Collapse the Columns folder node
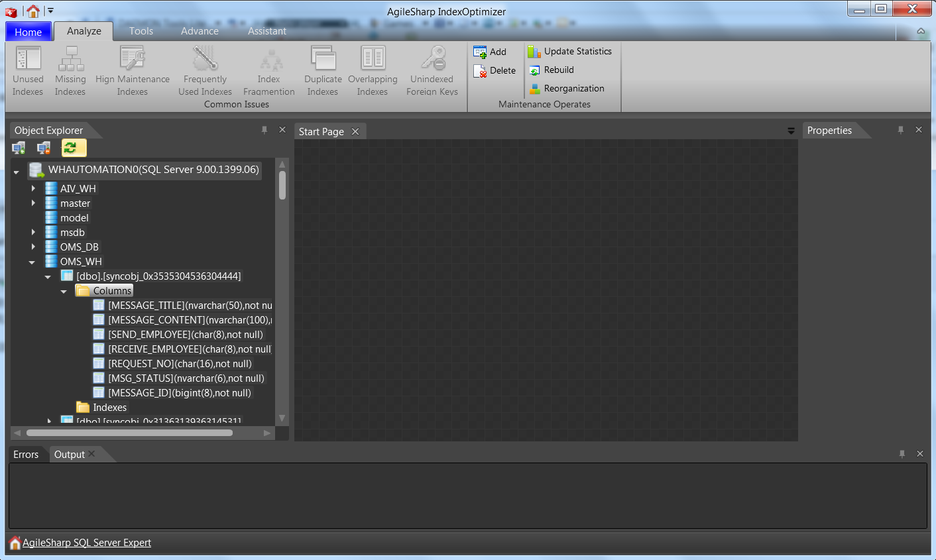This screenshot has width=936, height=560. [x=64, y=292]
